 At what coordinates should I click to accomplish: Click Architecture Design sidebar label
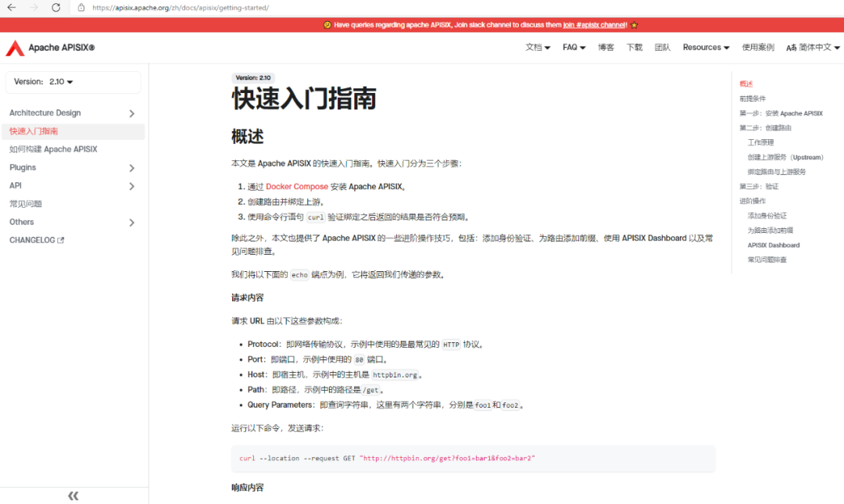coord(45,113)
